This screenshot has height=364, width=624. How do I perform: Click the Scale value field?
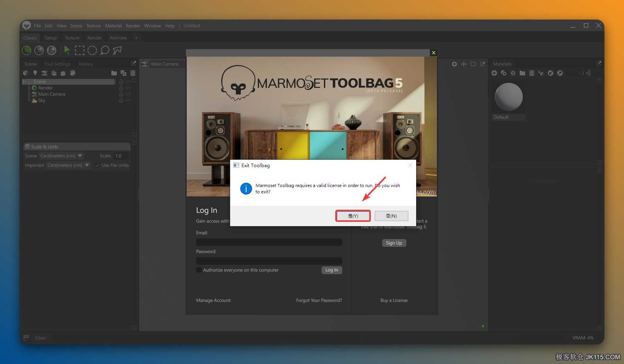pos(121,156)
